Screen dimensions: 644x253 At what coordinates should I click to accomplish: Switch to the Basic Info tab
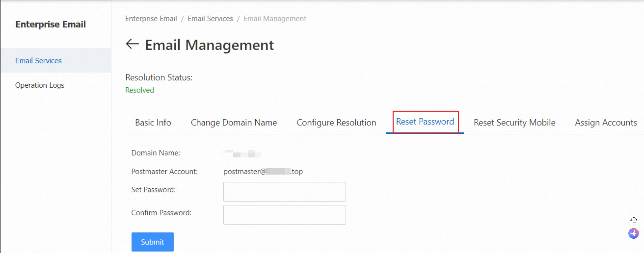[153, 122]
